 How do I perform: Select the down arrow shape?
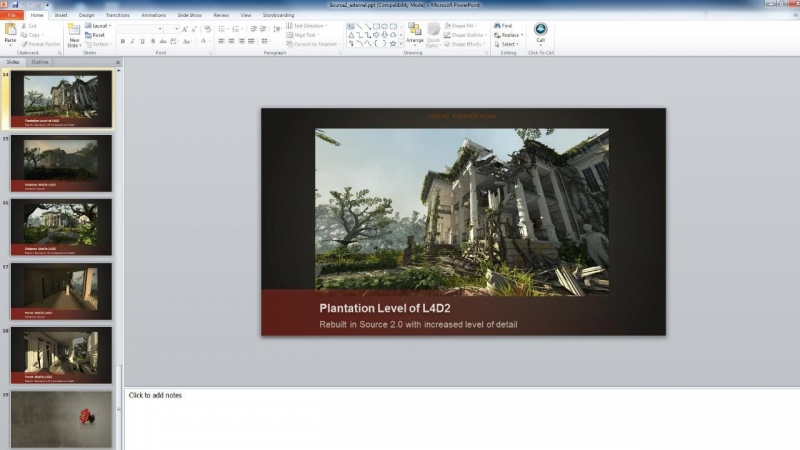[385, 35]
